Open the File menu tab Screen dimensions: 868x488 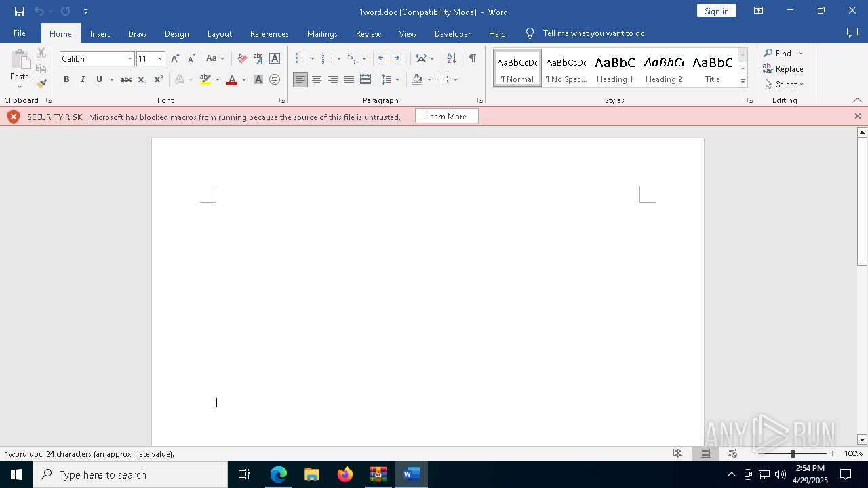click(20, 33)
